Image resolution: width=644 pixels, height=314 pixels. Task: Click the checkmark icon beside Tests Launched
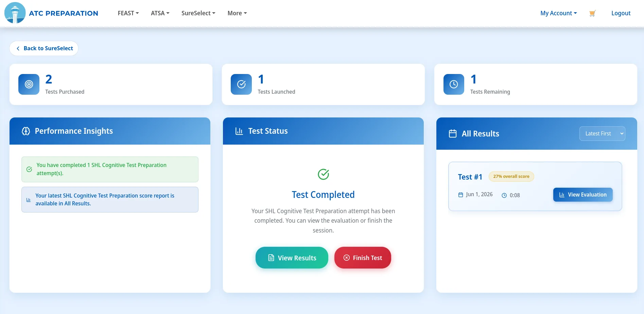(241, 84)
